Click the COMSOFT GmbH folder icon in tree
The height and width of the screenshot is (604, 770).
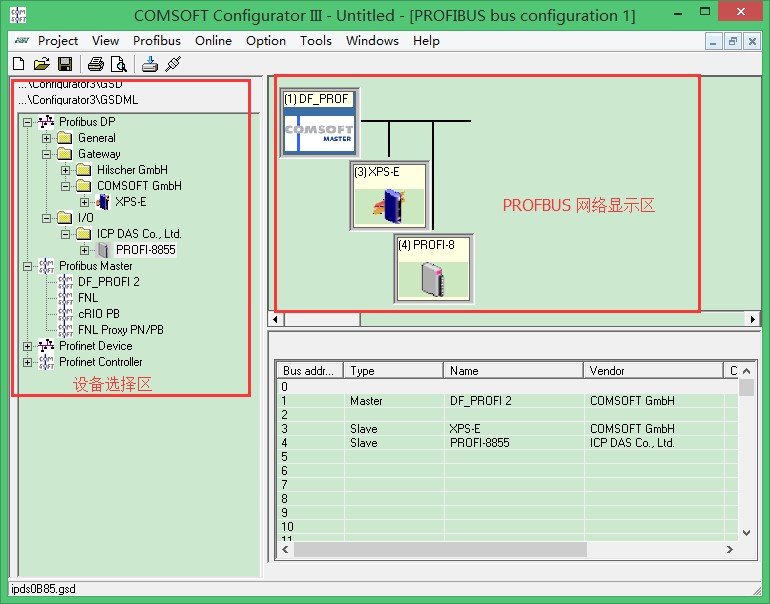(x=84, y=186)
